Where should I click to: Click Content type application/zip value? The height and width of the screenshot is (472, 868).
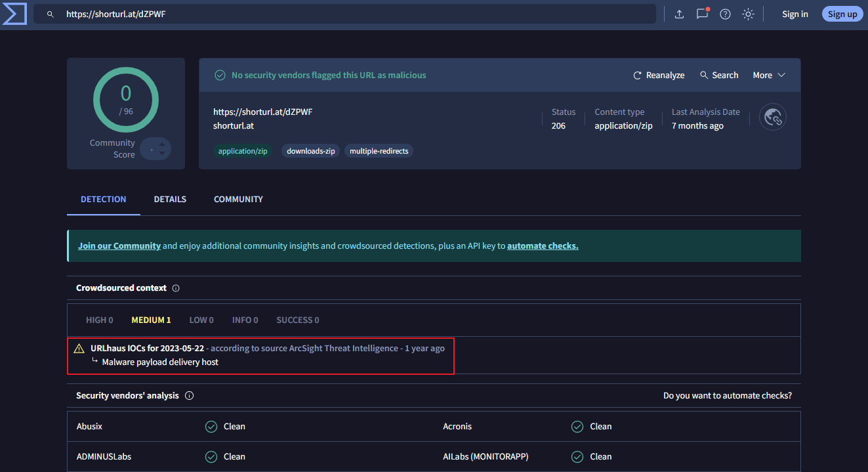(624, 126)
